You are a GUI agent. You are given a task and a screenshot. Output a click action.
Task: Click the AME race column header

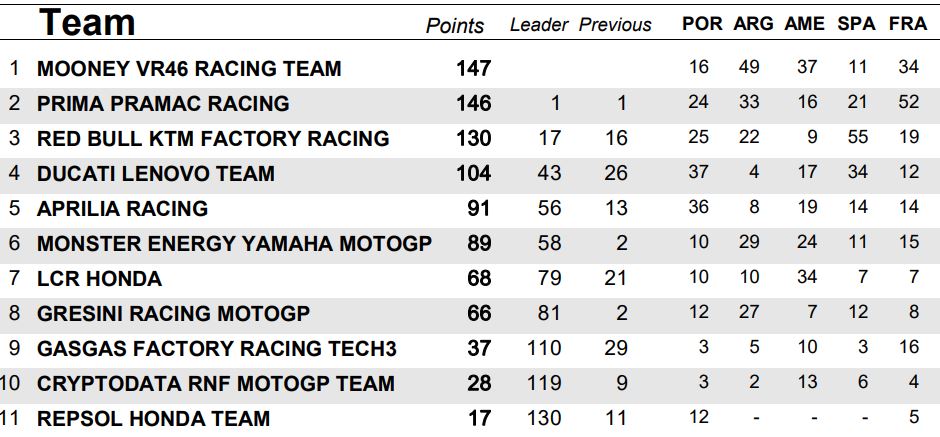pos(805,24)
